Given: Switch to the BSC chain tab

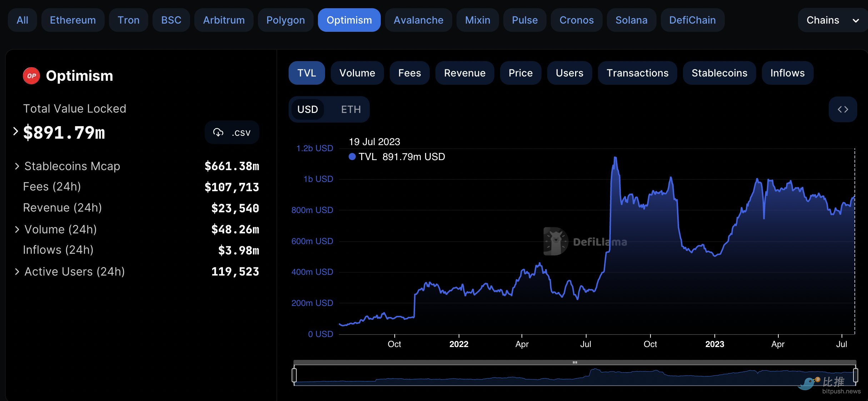Looking at the screenshot, I should pos(171,20).
